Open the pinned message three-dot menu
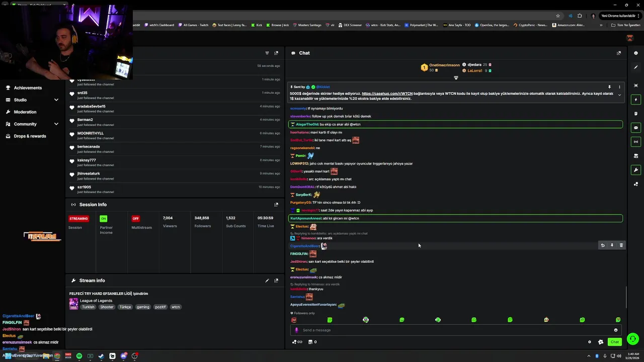Screen dimensions: 644x362 [x=619, y=87]
